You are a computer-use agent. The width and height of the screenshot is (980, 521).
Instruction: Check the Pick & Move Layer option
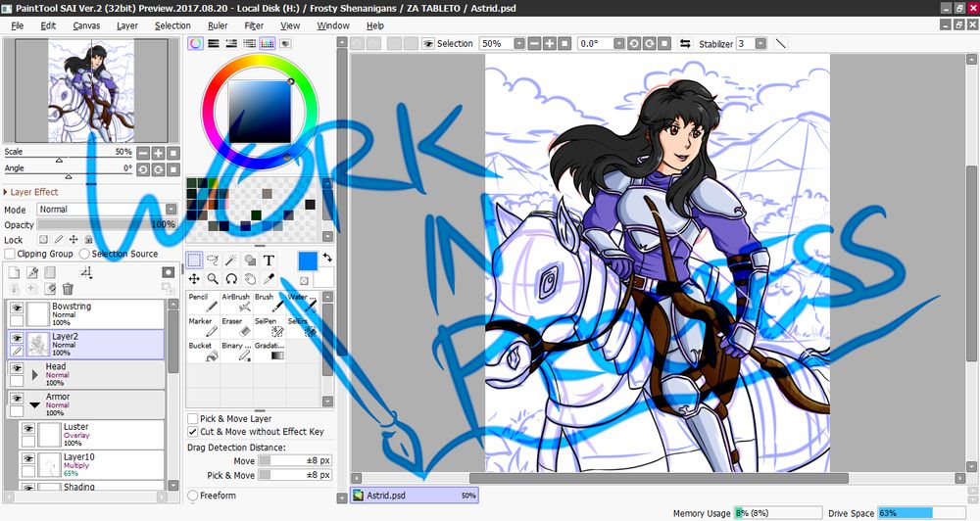193,418
